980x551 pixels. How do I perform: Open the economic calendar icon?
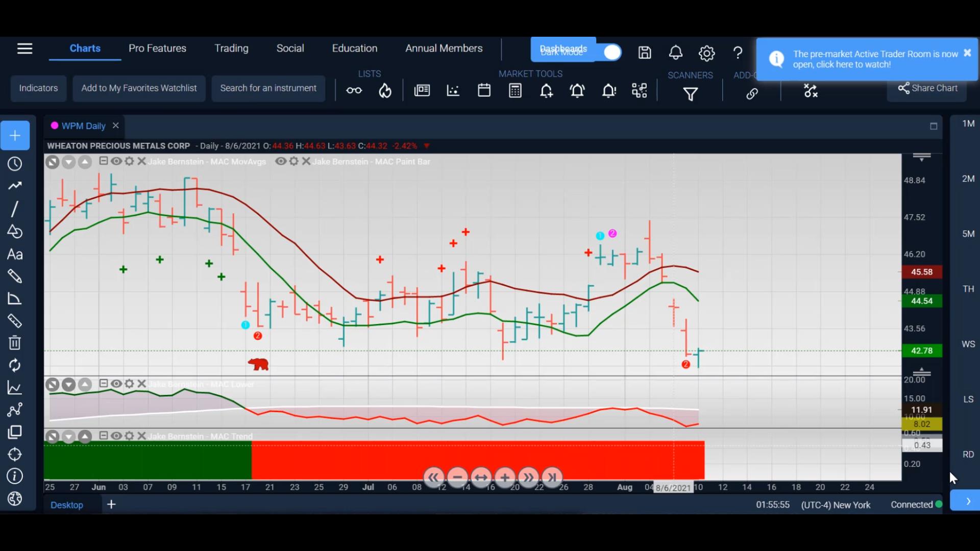[484, 90]
